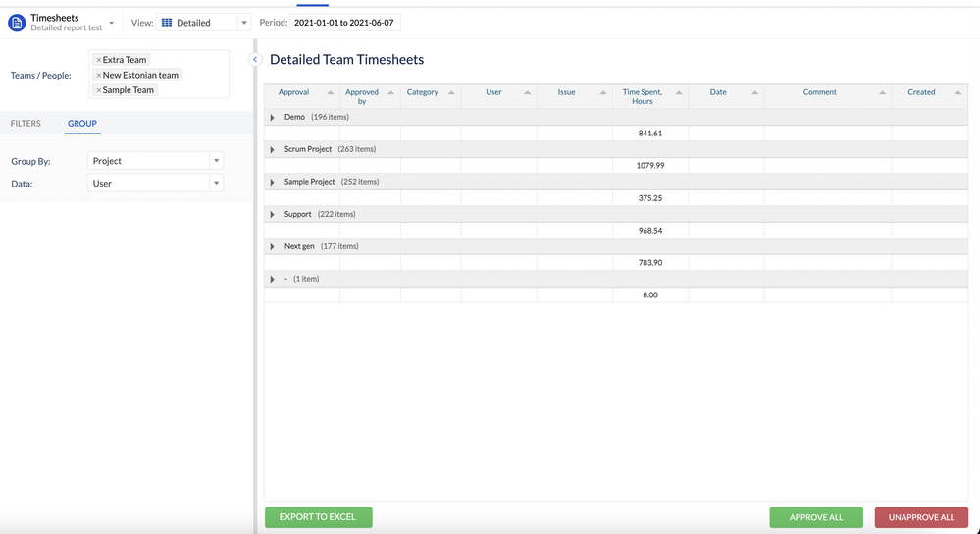Expand the dash (1 item) group row
The width and height of the screenshot is (980, 534).
point(272,279)
